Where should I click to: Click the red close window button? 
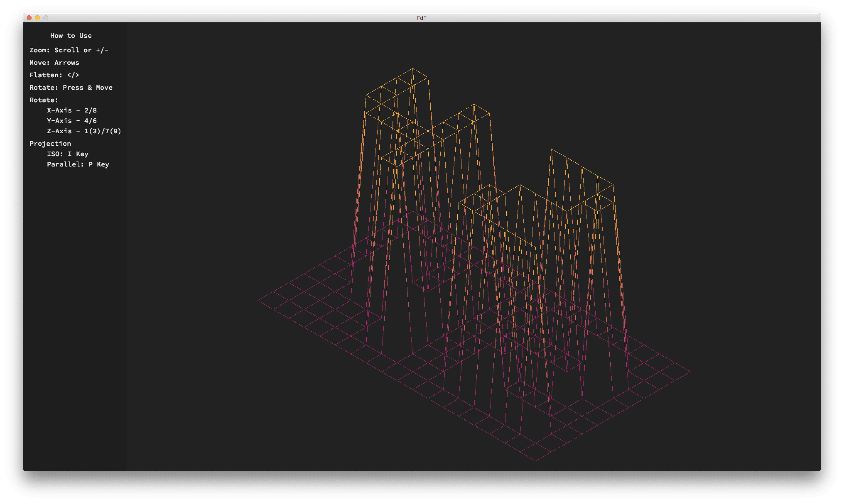coord(29,18)
